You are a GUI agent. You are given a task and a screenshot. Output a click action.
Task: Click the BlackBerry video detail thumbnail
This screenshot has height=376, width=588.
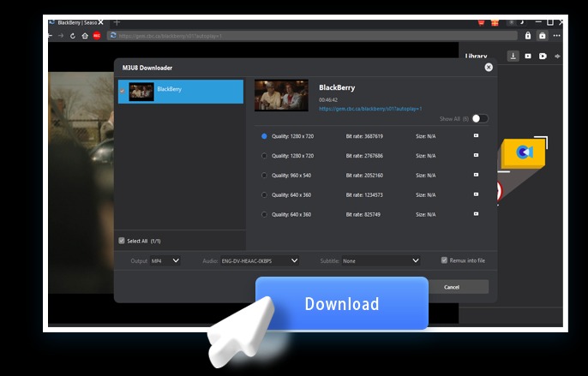tap(281, 95)
